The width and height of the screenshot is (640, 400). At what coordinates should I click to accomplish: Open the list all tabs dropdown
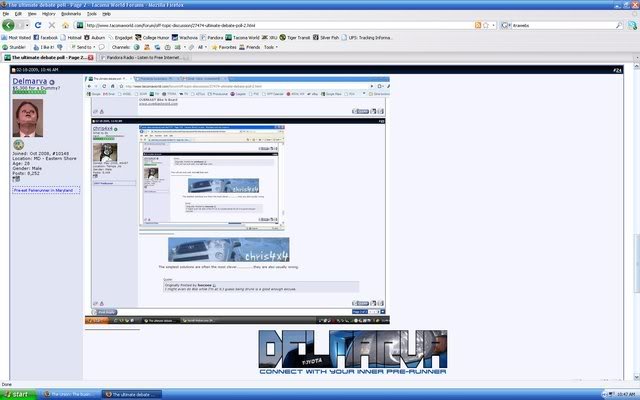tap(636, 58)
